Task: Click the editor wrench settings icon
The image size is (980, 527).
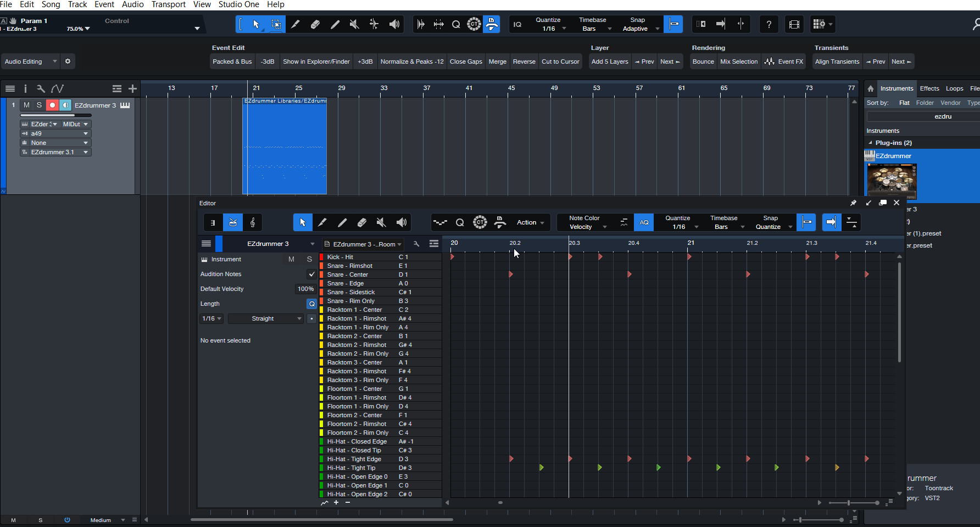Action: point(416,244)
